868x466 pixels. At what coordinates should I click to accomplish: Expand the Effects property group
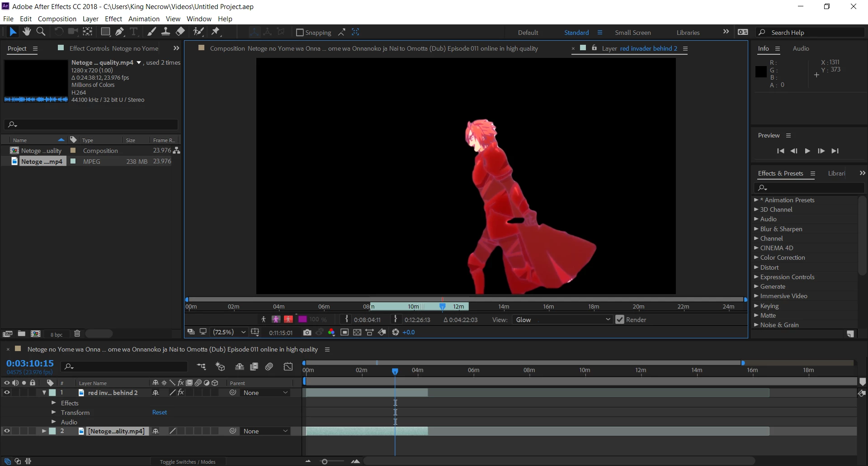[54, 403]
